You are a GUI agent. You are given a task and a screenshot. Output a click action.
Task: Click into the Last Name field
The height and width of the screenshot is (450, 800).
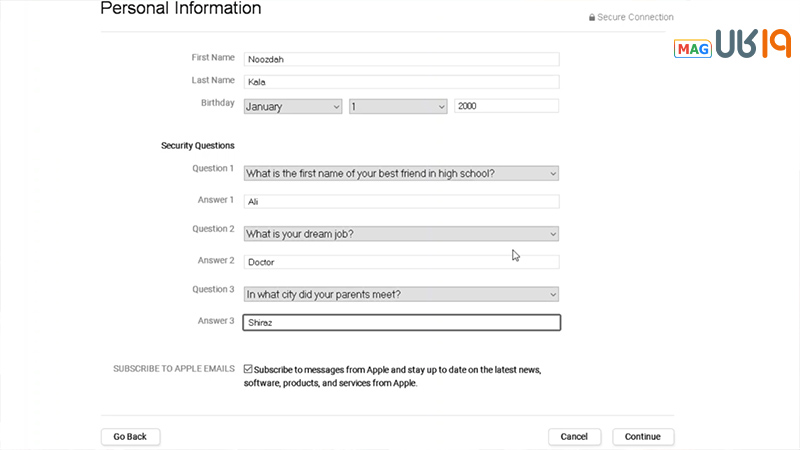pyautogui.click(x=401, y=82)
